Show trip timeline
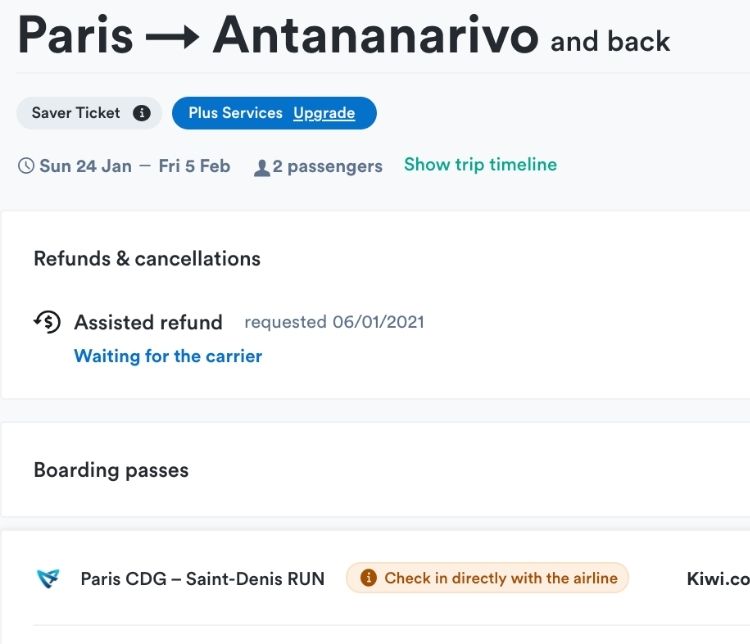Screen dimensions: 750x644 pos(480,165)
